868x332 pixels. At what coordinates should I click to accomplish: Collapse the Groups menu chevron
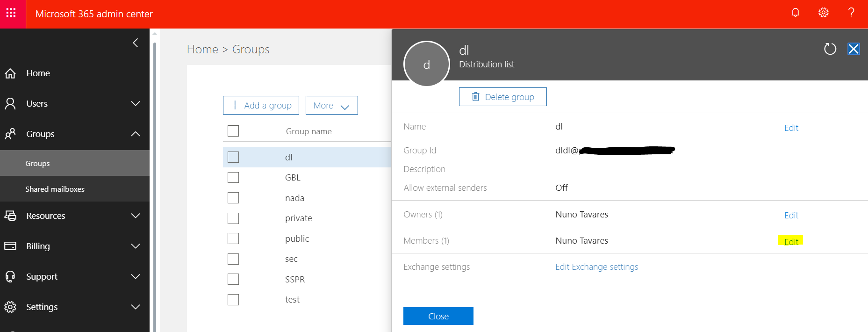tap(136, 134)
